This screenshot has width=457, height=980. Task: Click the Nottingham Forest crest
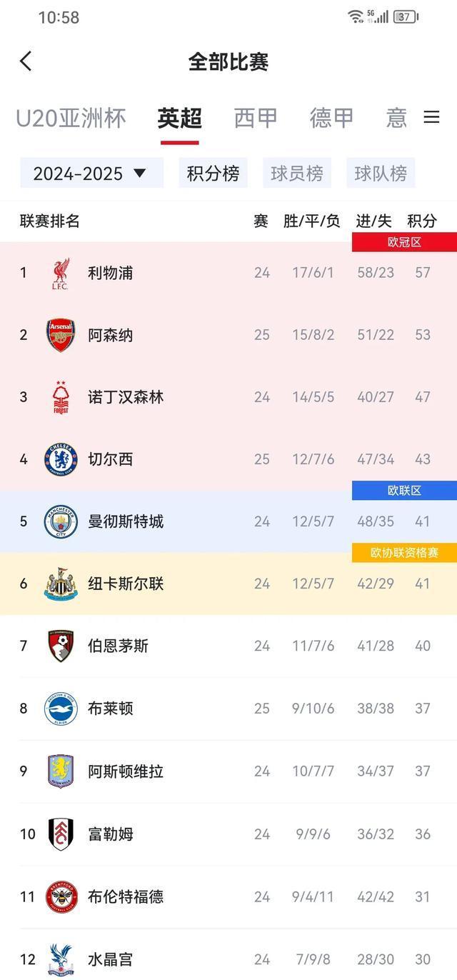click(x=61, y=396)
